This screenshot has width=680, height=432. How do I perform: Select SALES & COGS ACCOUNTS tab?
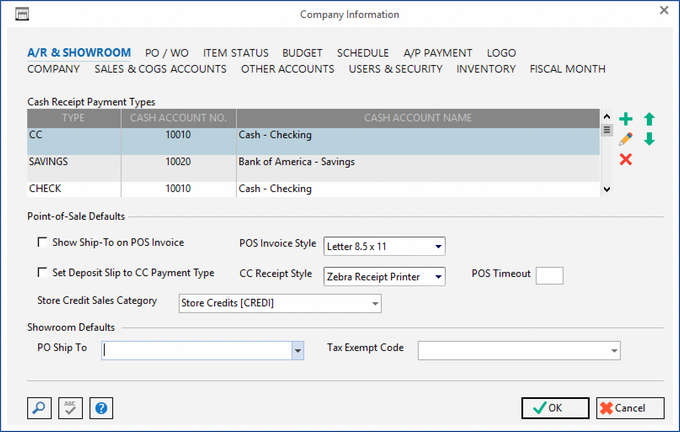pos(160,69)
